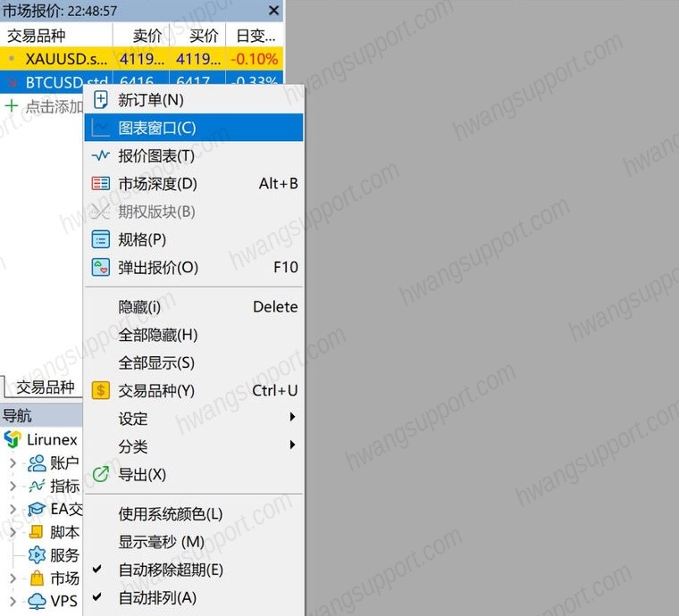Viewport: 679px width, 616px height.
Task: Switch to the 交易品种 bottom tab
Action: pyautogui.click(x=45, y=387)
